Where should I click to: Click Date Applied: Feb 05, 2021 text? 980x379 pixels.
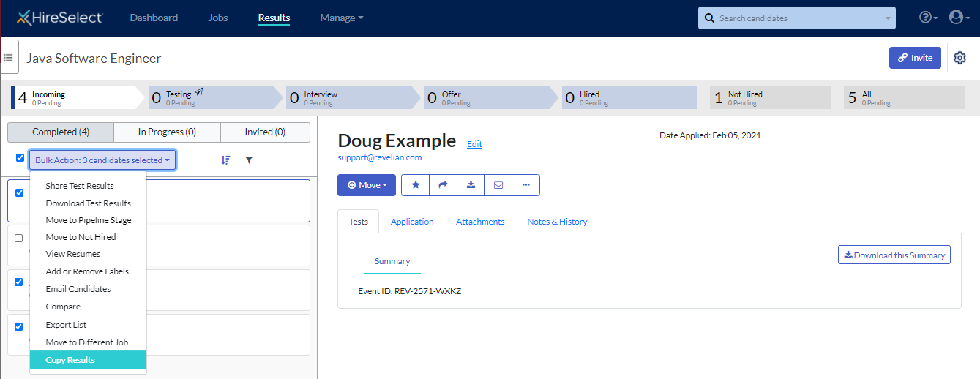[711, 135]
